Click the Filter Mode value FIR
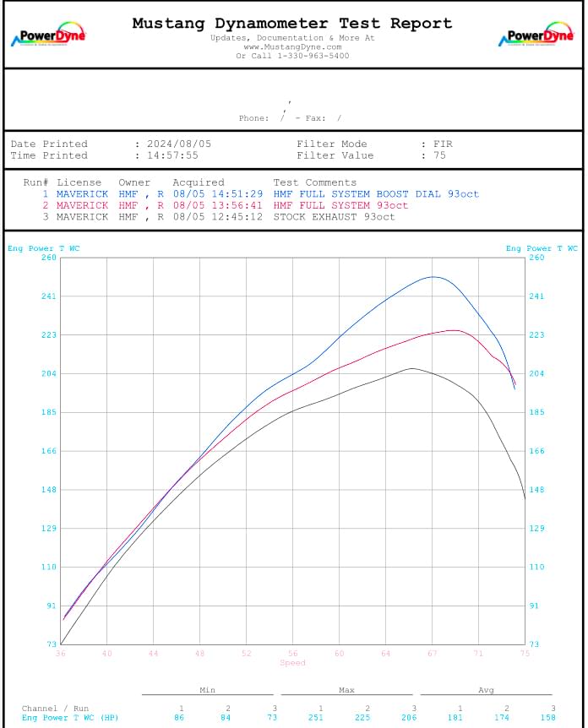 tap(443, 144)
